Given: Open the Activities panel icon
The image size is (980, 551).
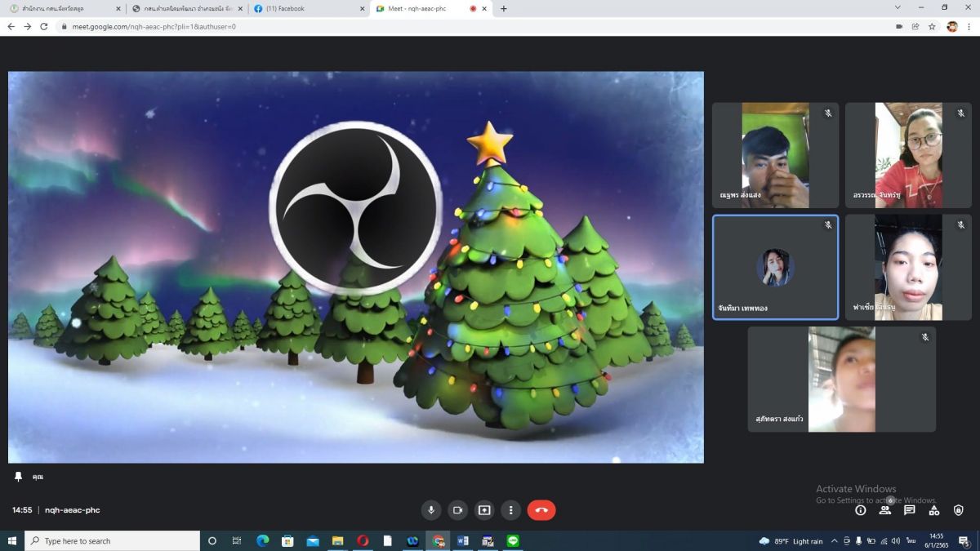Looking at the screenshot, I should point(934,510).
